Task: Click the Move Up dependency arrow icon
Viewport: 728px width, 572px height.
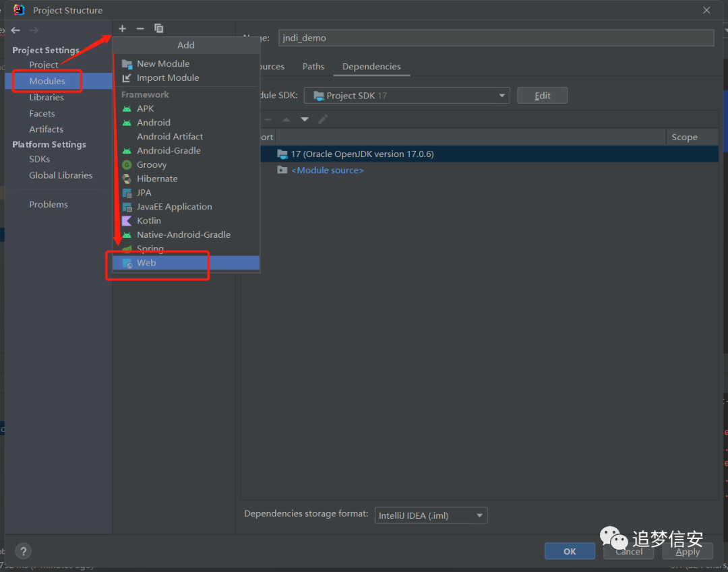Action: 286,120
